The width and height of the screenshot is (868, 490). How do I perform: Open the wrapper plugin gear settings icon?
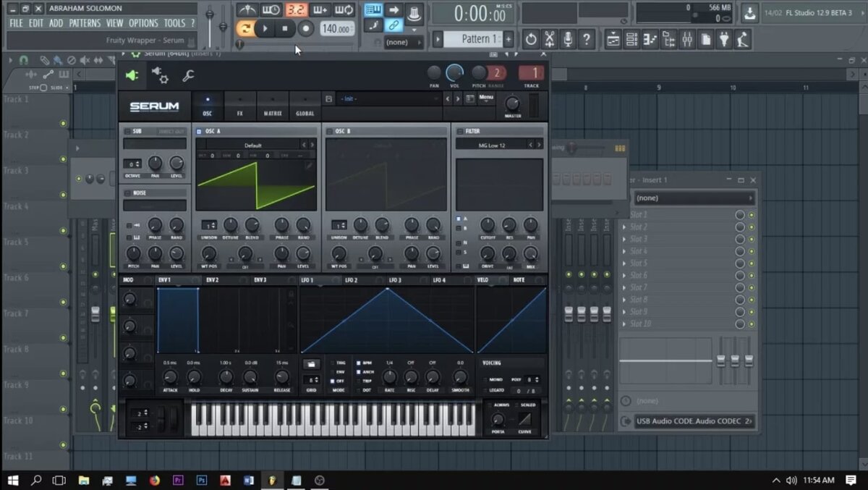159,75
